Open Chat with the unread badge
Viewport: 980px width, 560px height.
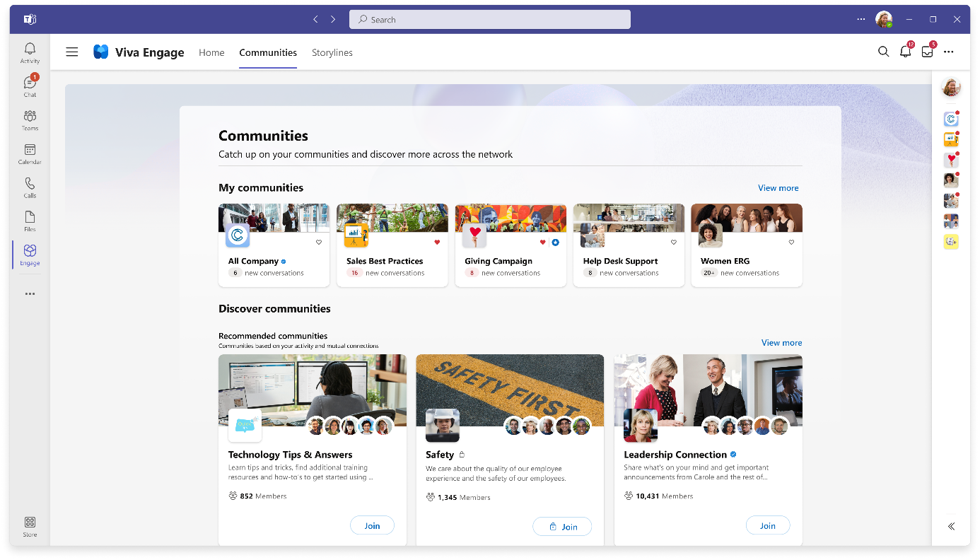pyautogui.click(x=29, y=85)
